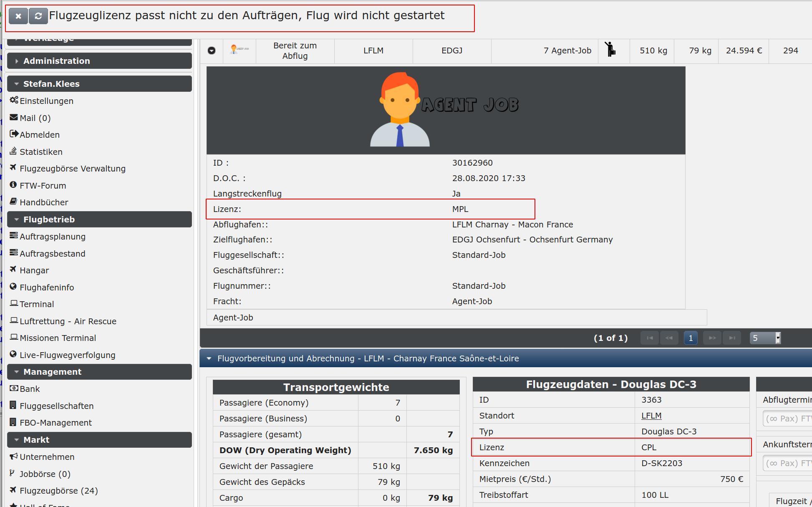Click the Agent Job banner image
This screenshot has height=507, width=812.
click(445, 110)
